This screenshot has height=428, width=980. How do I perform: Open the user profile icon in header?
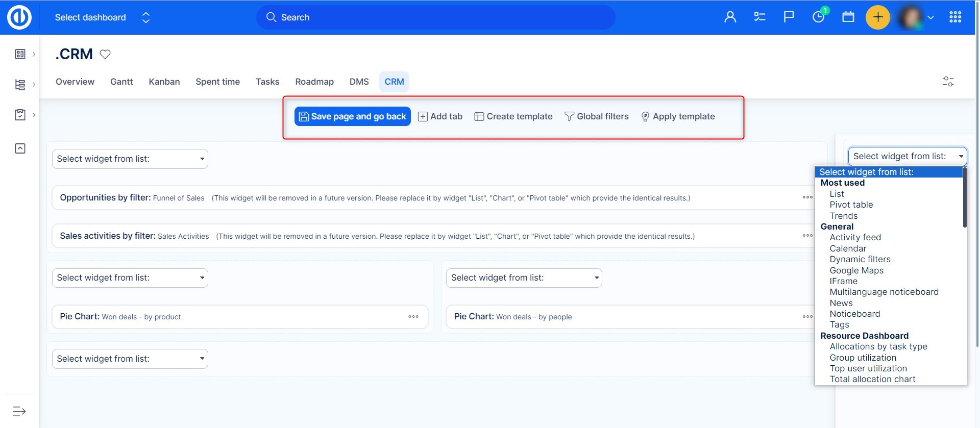[x=730, y=17]
